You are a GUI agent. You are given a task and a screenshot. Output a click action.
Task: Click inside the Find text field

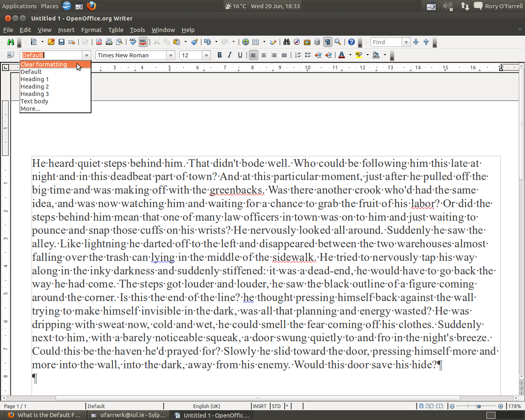click(x=386, y=42)
